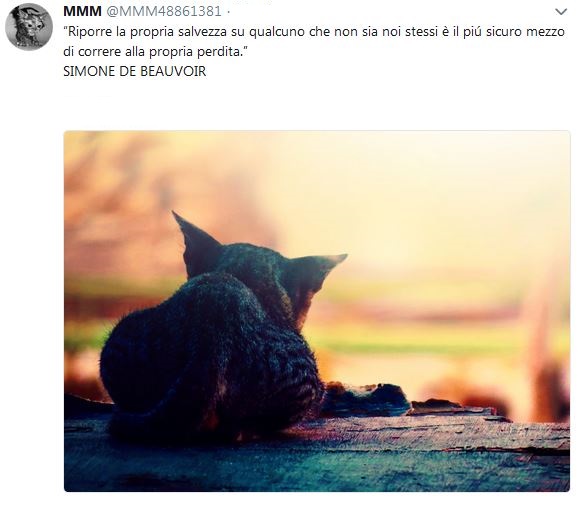This screenshot has width=579, height=505.
Task: Click the separator dot after the handle
Action: [228, 12]
